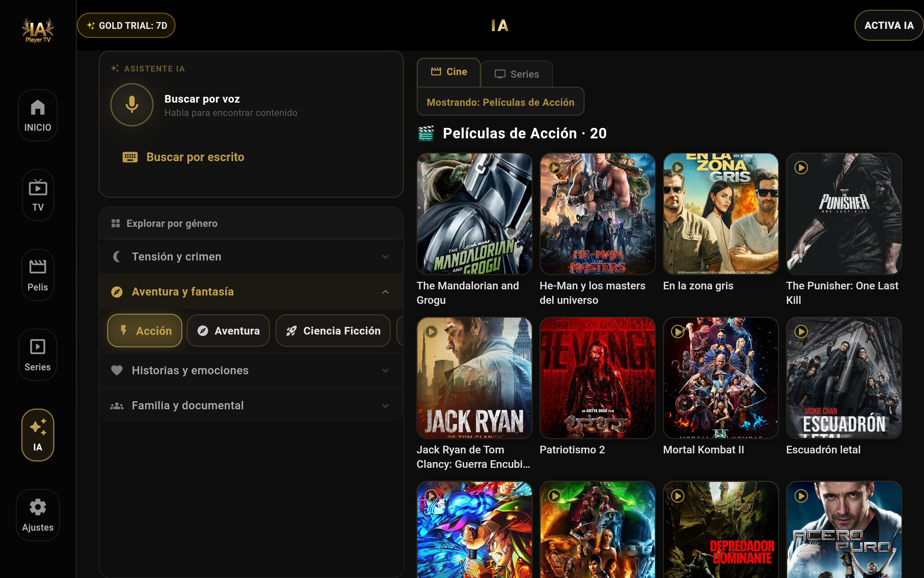The width and height of the screenshot is (924, 578).
Task: Click the title "He-Man y los masters del universo"
Action: [x=592, y=293]
